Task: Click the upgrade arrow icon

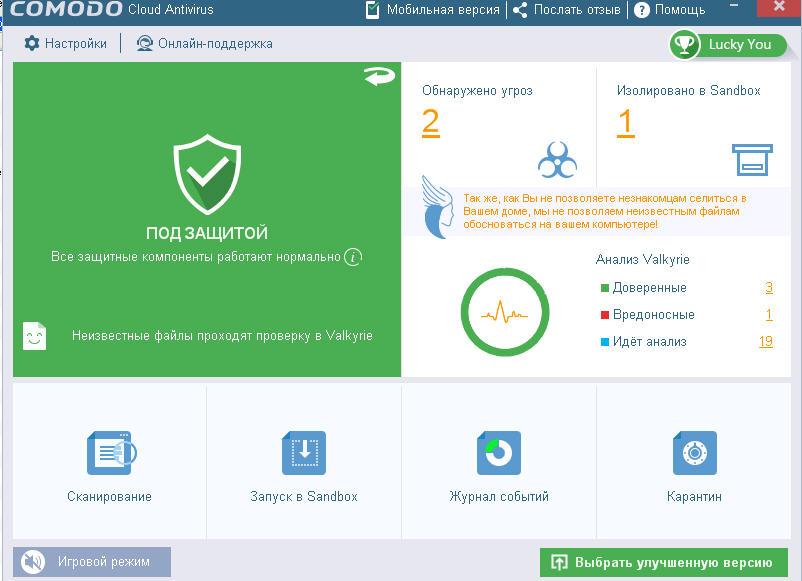Action: pos(559,563)
